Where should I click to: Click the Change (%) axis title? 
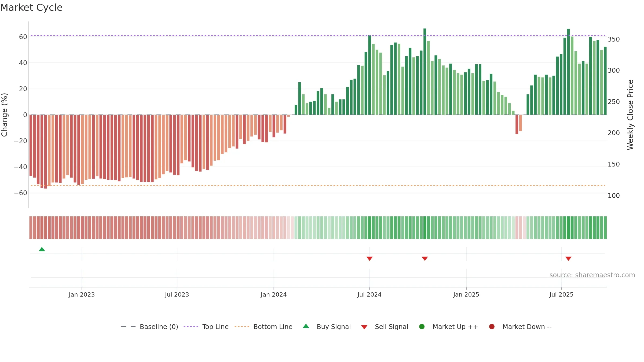click(4, 115)
